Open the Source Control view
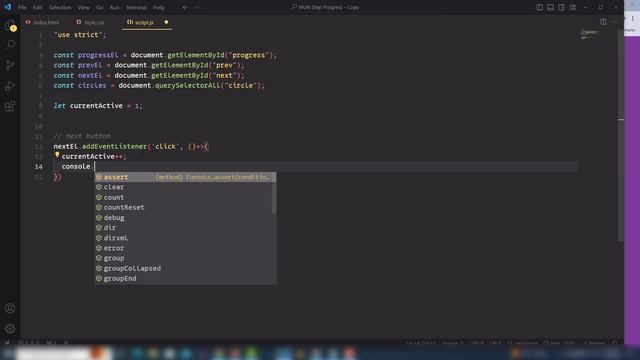Viewport: 640px width, 360px height. (10, 65)
